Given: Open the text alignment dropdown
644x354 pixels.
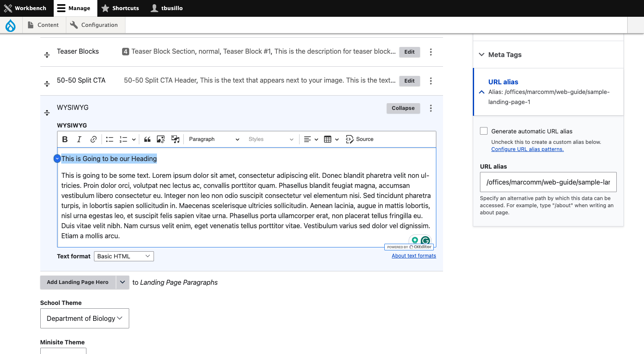Looking at the screenshot, I should (311, 139).
